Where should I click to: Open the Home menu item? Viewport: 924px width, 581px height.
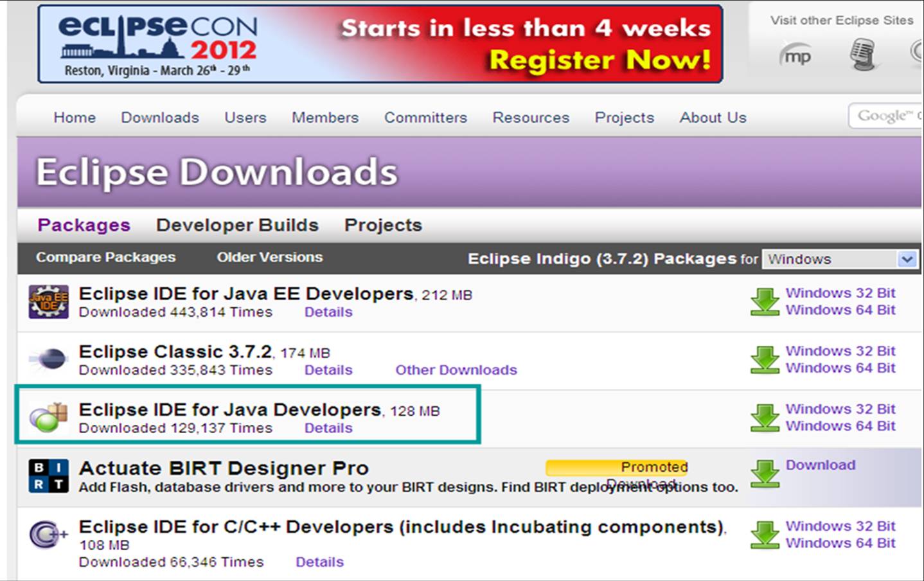(75, 118)
